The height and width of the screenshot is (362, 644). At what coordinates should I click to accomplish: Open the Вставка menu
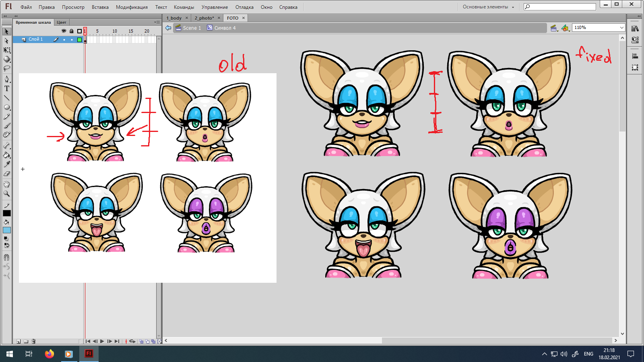click(x=100, y=7)
